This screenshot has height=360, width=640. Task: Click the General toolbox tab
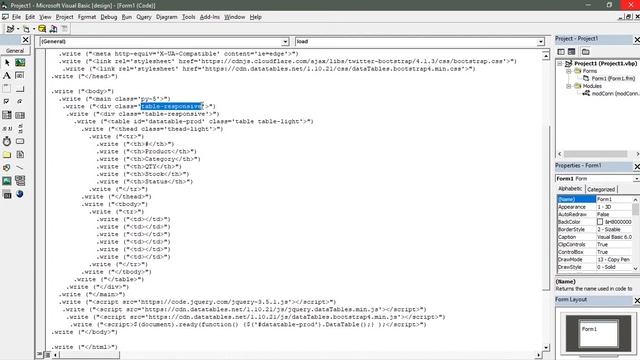tap(15, 51)
